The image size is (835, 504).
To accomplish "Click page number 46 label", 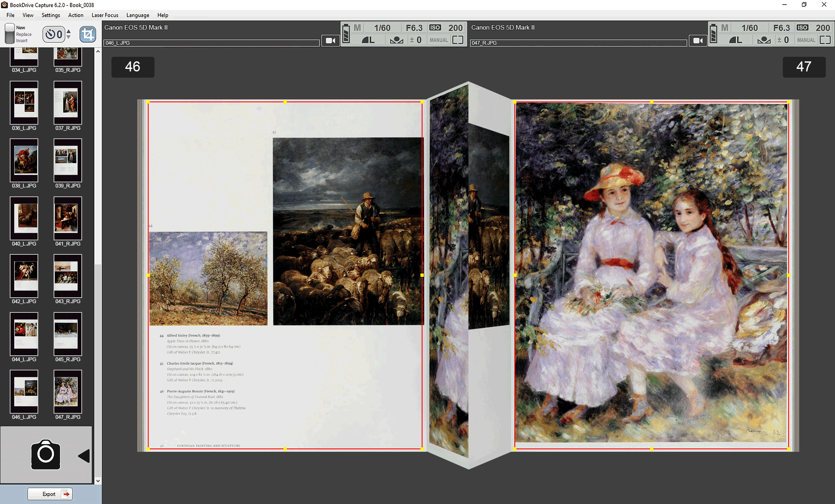I will point(133,67).
